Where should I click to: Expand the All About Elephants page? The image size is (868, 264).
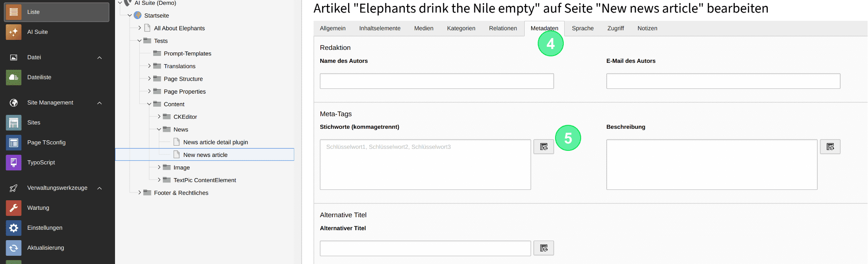tap(139, 28)
